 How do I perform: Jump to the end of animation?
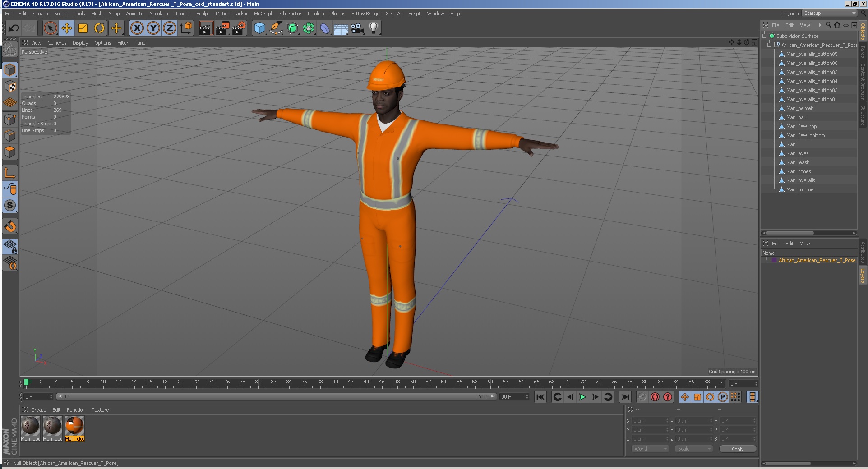(x=625, y=397)
